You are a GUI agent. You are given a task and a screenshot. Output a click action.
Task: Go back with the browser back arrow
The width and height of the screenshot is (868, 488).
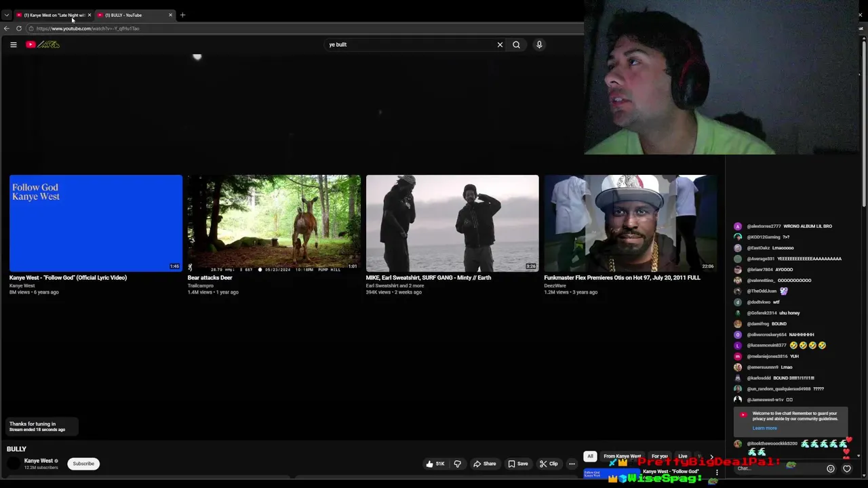[7, 28]
